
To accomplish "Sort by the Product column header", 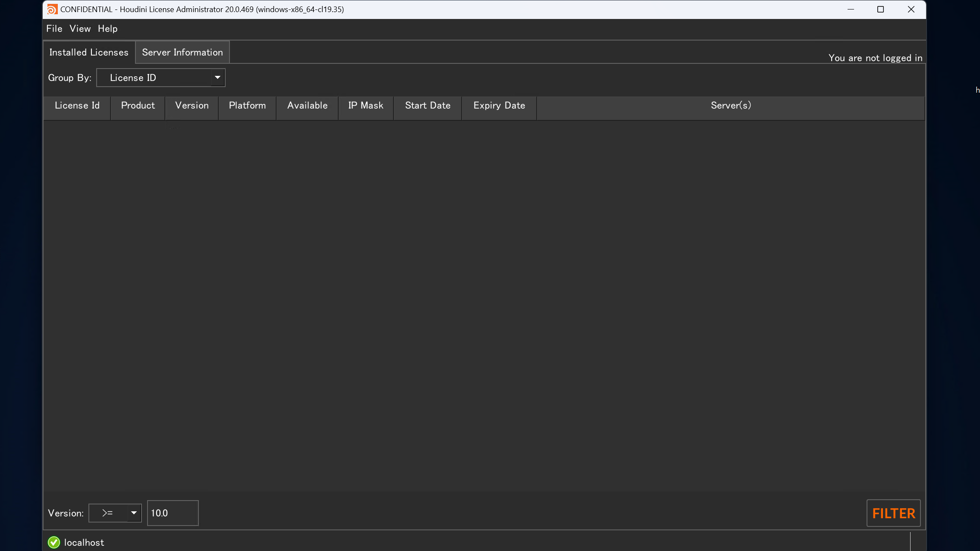I will tap(138, 106).
